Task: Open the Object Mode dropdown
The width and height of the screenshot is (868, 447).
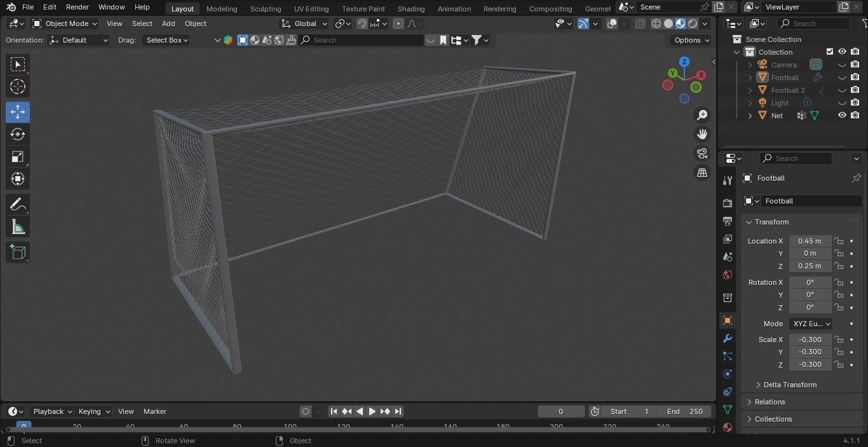Action: click(65, 24)
